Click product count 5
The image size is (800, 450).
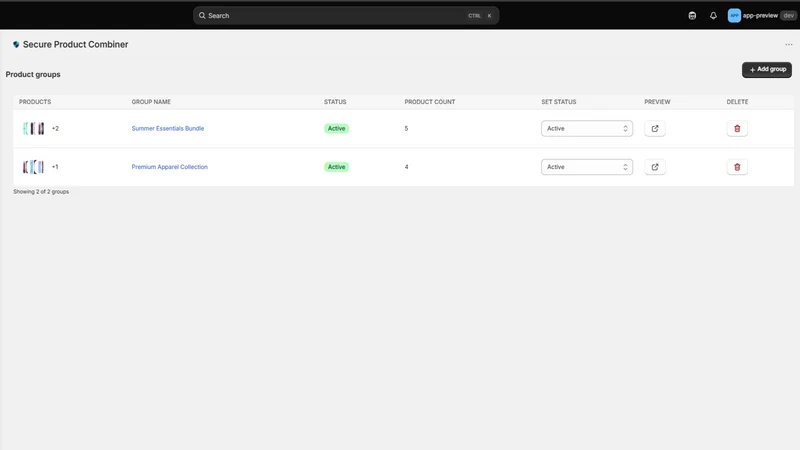click(406, 129)
